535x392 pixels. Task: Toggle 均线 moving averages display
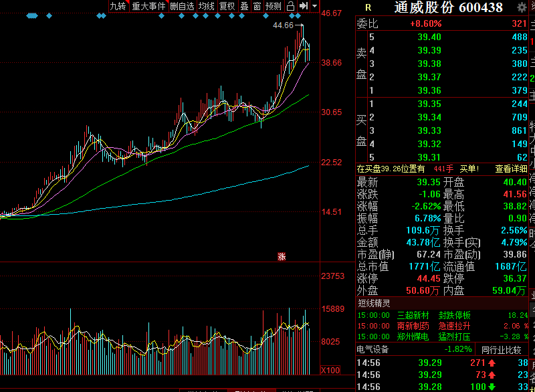tap(207, 6)
